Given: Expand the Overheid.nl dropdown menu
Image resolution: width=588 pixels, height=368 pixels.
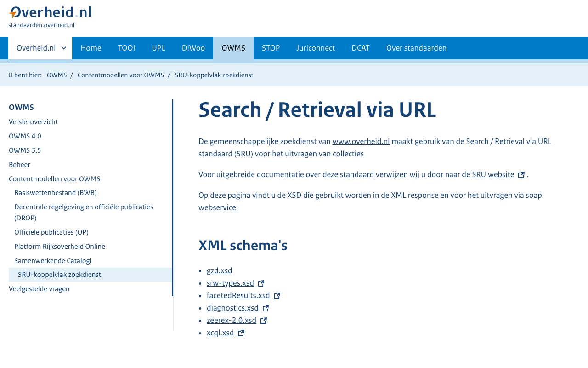Looking at the screenshot, I should click(x=40, y=48).
